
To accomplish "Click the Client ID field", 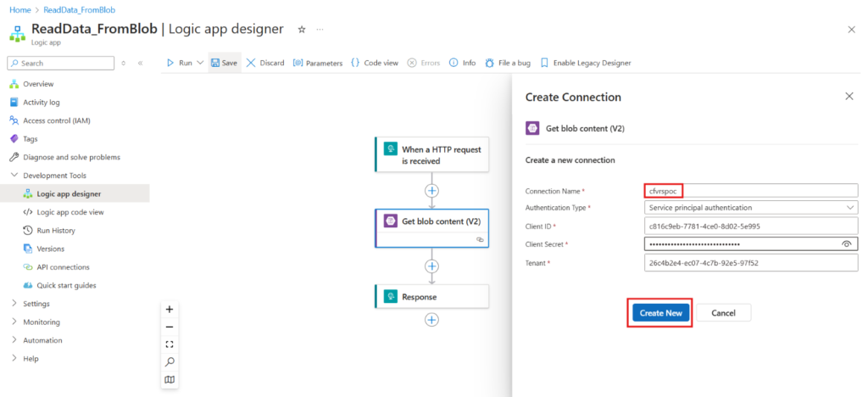I will (x=751, y=226).
